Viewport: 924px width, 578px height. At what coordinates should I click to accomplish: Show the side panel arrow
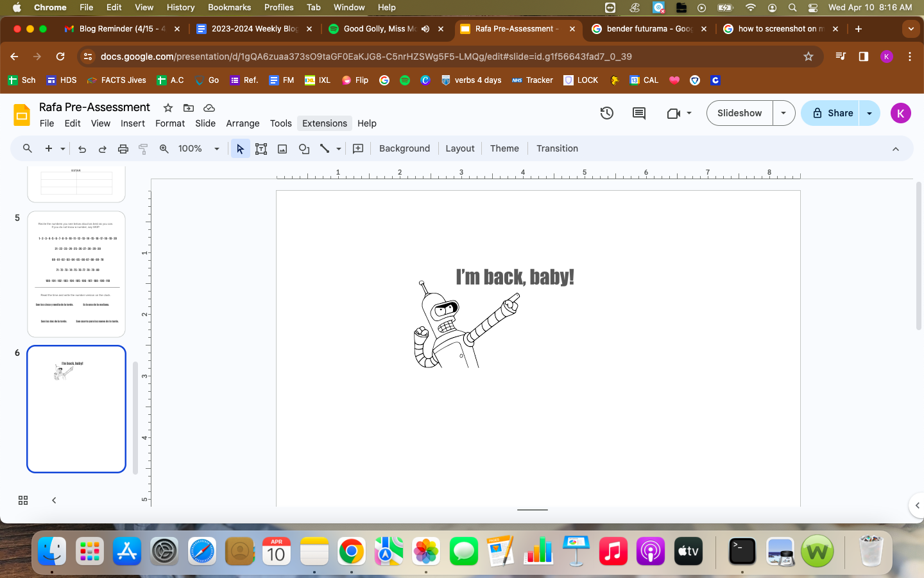(x=917, y=505)
